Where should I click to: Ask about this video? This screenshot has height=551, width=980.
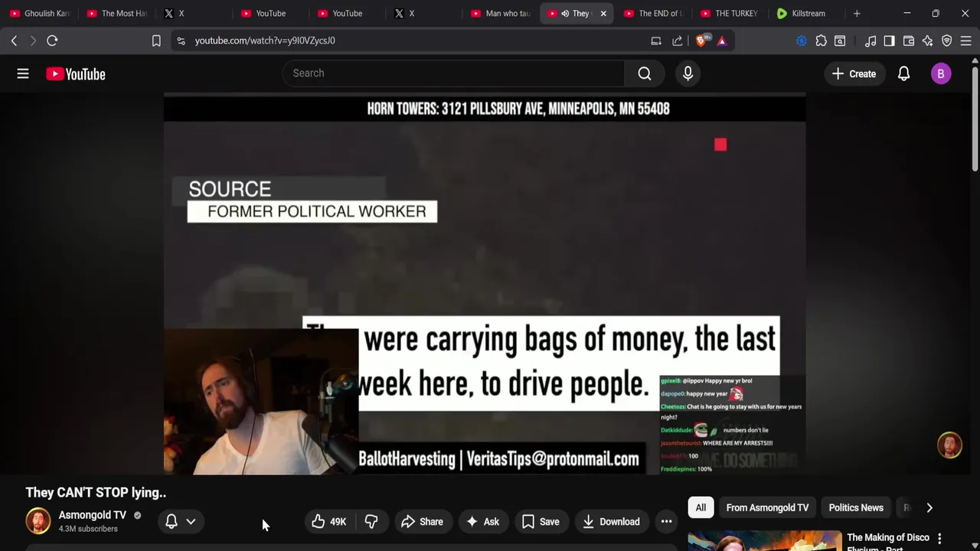click(x=482, y=521)
